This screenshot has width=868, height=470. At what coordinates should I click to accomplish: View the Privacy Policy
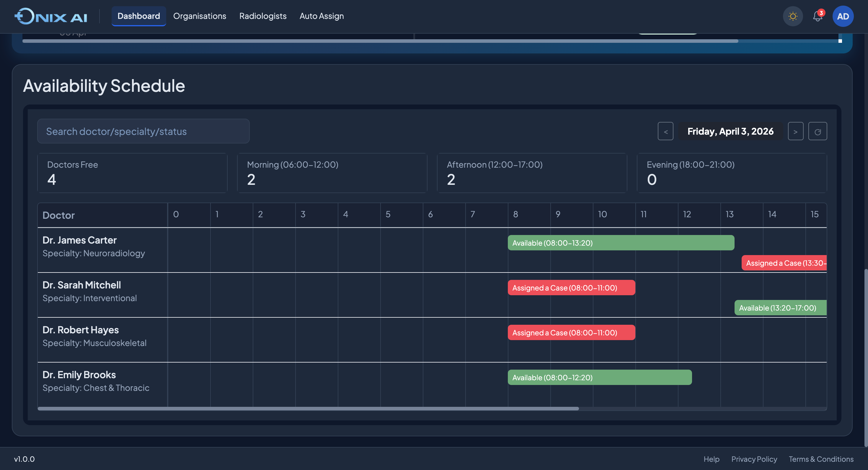[754, 459]
